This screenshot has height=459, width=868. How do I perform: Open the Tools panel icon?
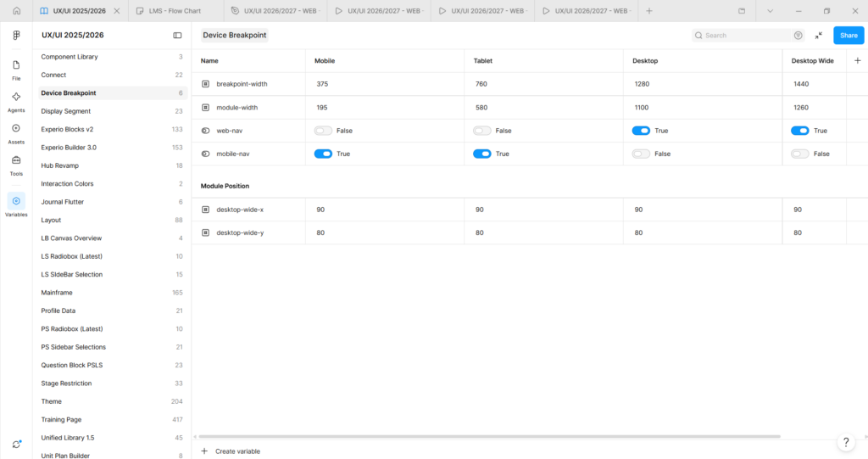[16, 165]
